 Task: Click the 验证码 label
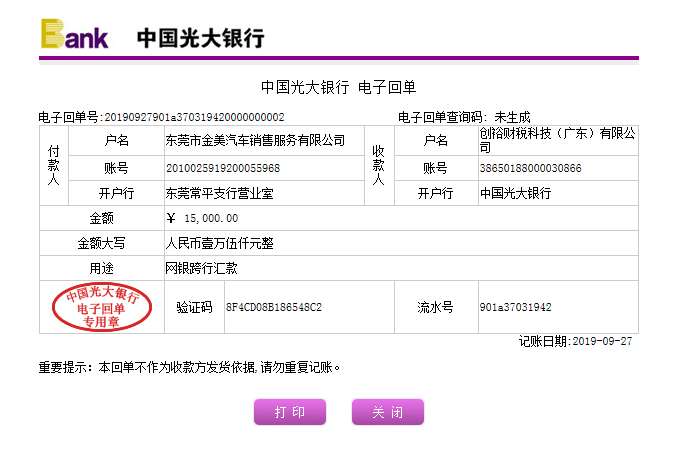click(194, 307)
